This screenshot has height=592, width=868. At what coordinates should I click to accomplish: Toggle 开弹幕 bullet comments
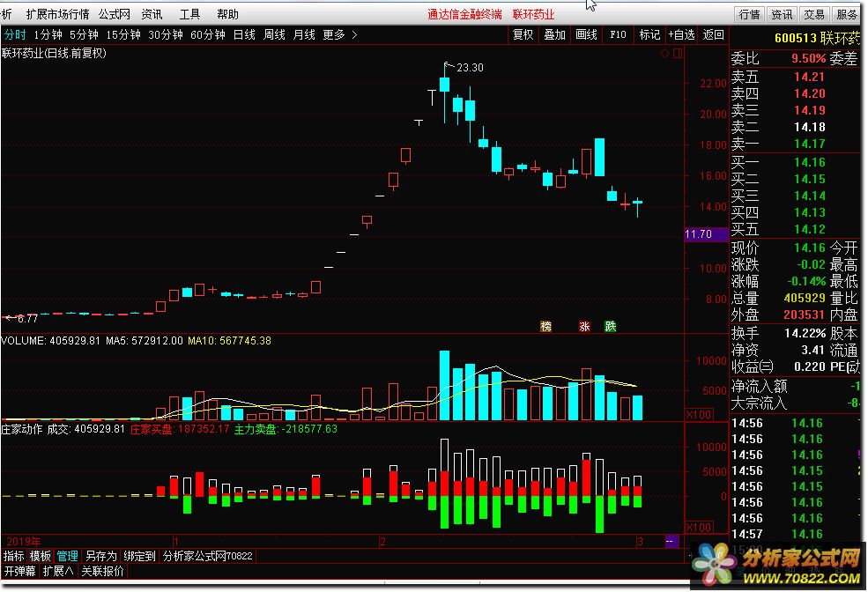[x=20, y=571]
